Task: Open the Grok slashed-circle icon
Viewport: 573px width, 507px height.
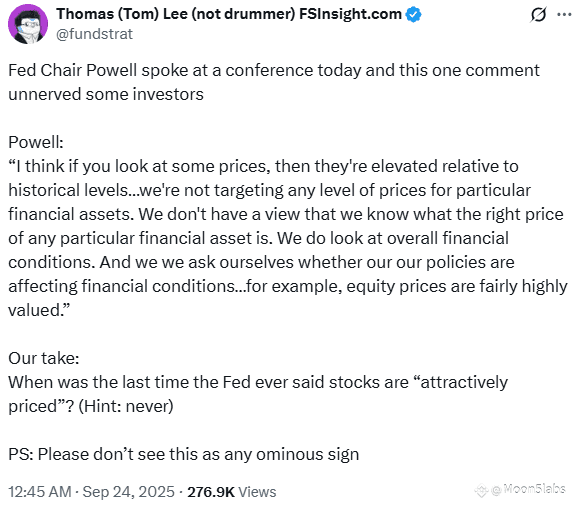Action: tap(538, 15)
